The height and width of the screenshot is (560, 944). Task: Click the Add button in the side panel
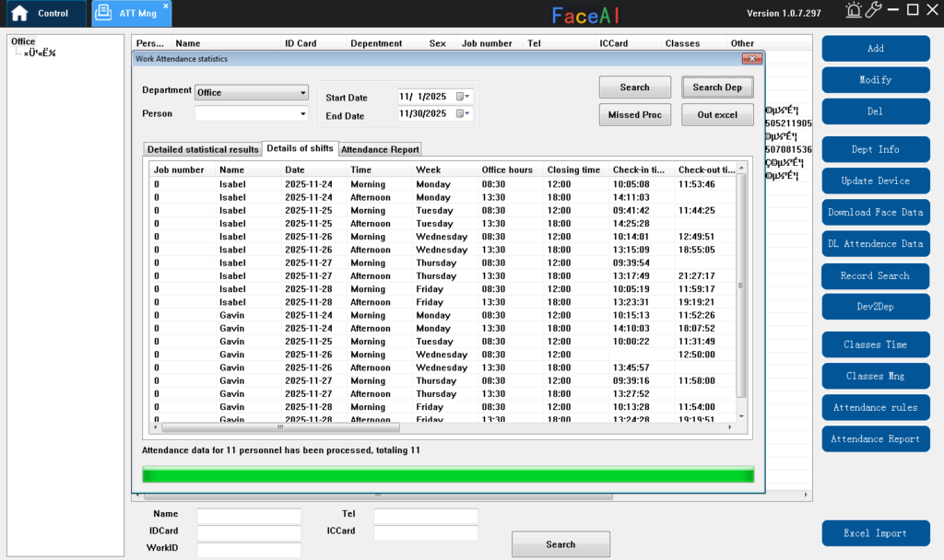pos(876,49)
